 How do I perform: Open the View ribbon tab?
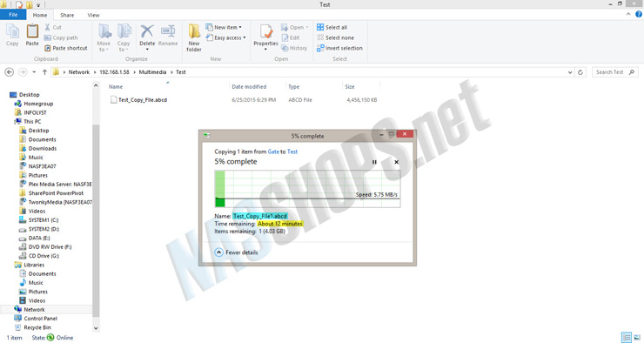pyautogui.click(x=93, y=15)
